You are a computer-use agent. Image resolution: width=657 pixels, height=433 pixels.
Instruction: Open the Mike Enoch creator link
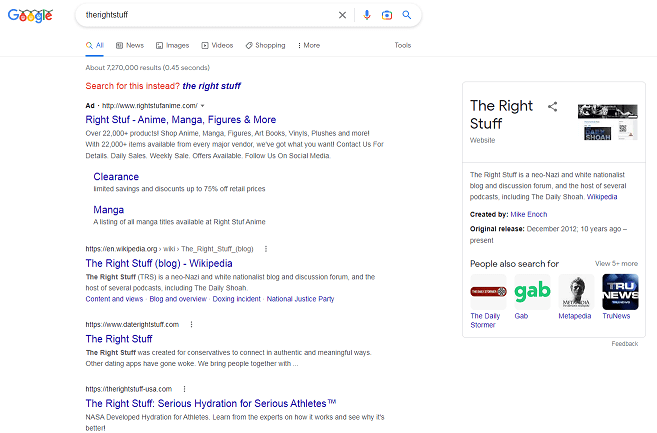point(529,214)
